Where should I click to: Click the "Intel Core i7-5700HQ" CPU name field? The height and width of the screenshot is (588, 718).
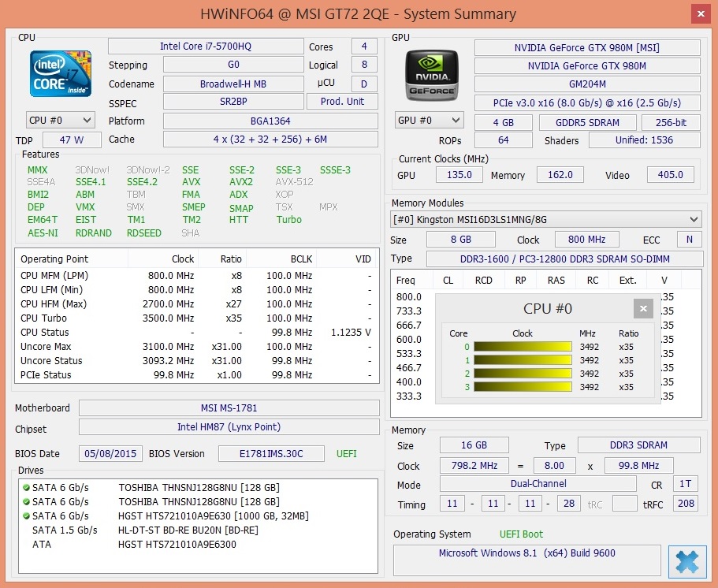(x=206, y=47)
